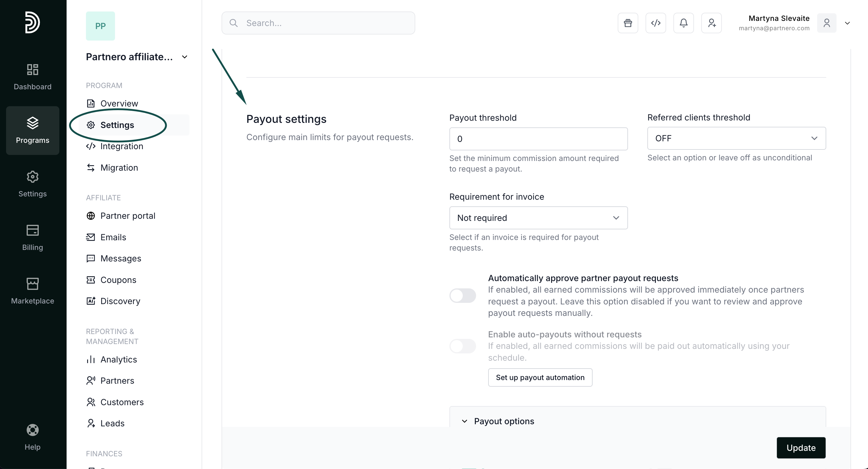Click Set up payout automation button
The width and height of the screenshot is (868, 469).
(x=540, y=377)
